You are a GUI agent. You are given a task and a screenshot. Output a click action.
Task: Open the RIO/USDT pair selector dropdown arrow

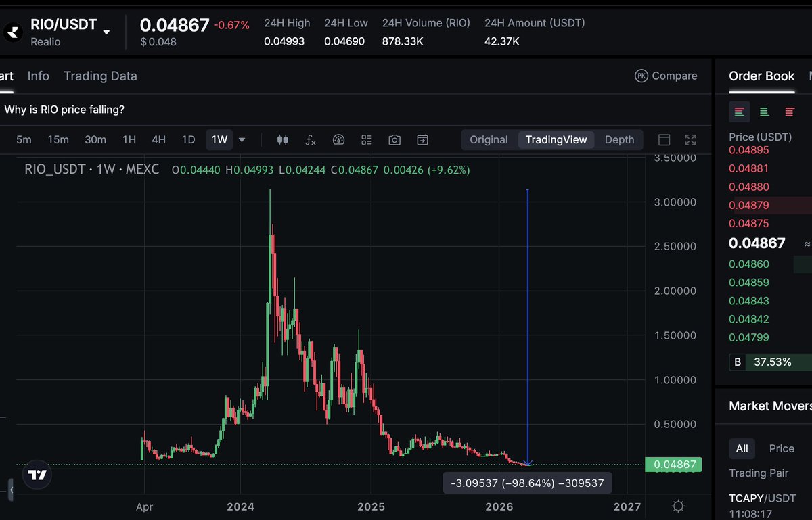coord(106,31)
